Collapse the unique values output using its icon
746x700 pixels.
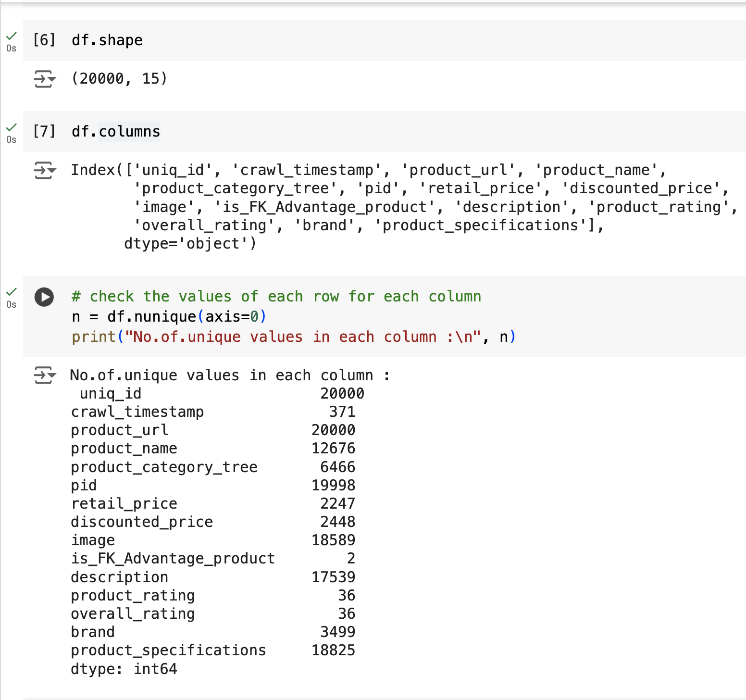click(x=45, y=375)
